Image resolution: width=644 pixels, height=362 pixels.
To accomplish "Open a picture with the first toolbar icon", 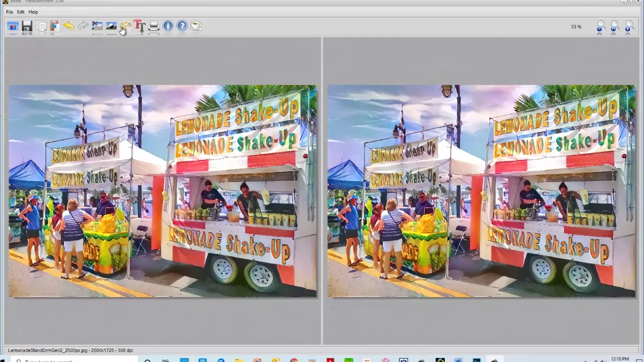I will [x=13, y=26].
